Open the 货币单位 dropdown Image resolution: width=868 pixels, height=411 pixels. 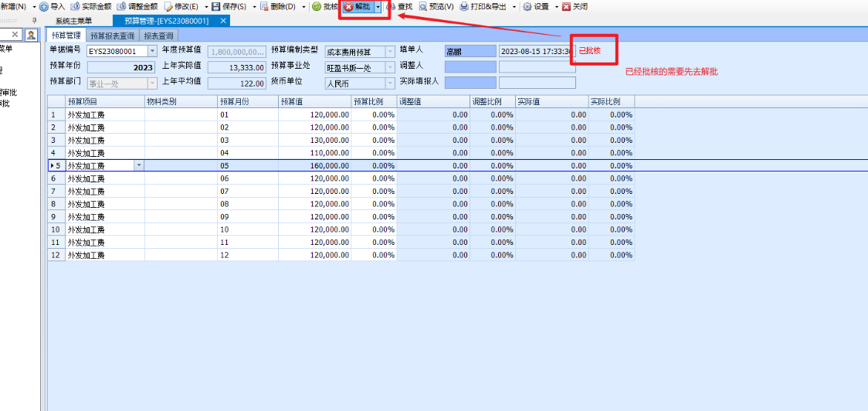pyautogui.click(x=390, y=83)
